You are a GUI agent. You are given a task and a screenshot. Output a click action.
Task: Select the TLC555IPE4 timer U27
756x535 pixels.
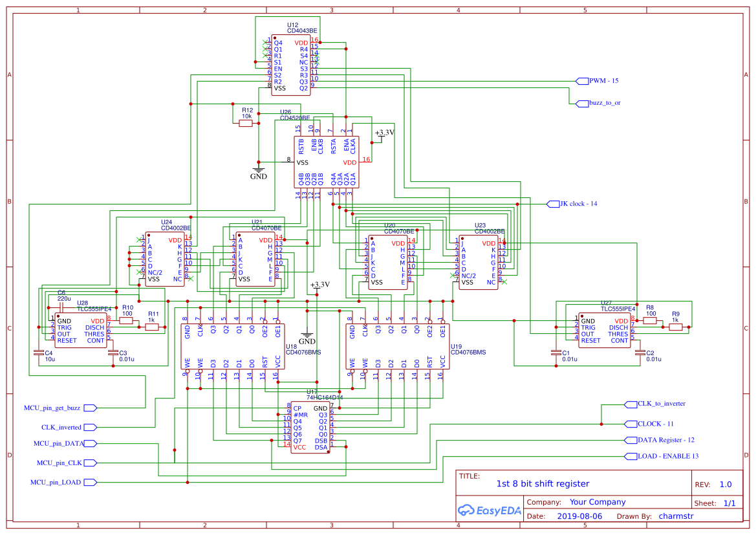[x=605, y=330]
